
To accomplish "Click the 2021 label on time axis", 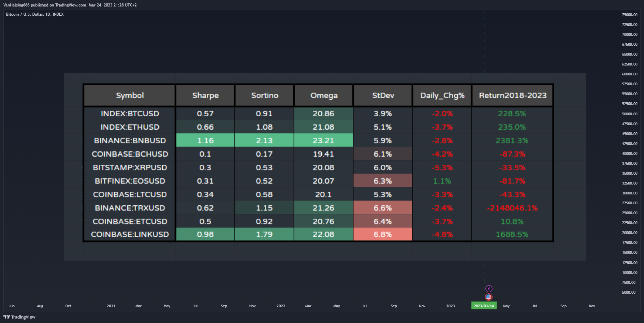I will click(111, 306).
